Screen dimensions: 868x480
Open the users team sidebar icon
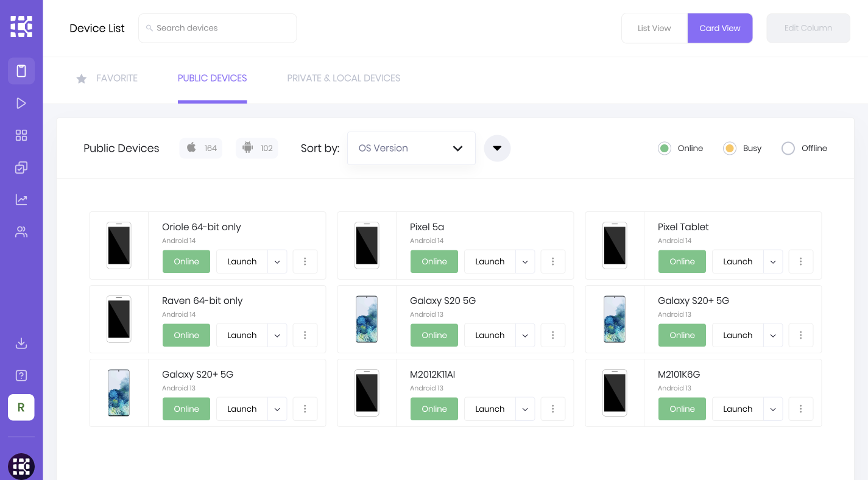click(21, 232)
